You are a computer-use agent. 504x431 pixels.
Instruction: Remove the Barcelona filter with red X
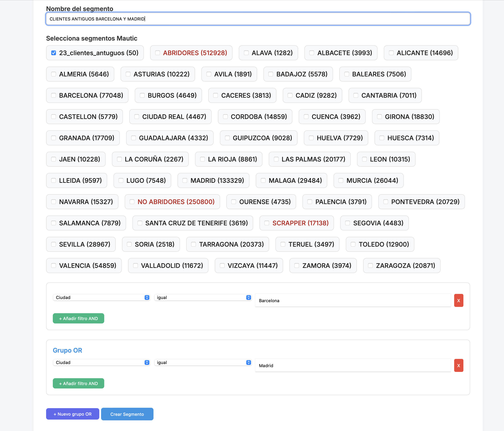[458, 300]
